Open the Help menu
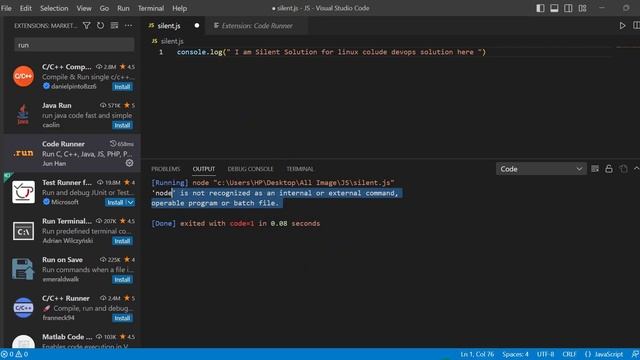The height and width of the screenshot is (360, 640). 179,8
